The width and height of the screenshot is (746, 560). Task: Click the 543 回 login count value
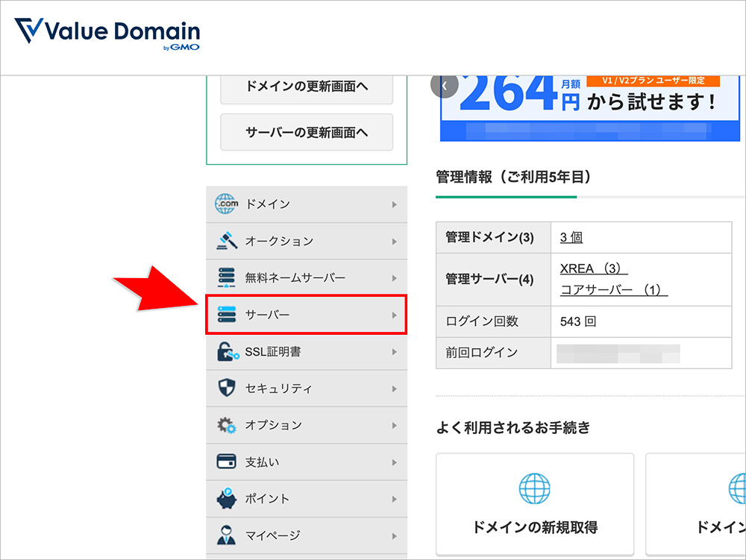[x=578, y=321]
